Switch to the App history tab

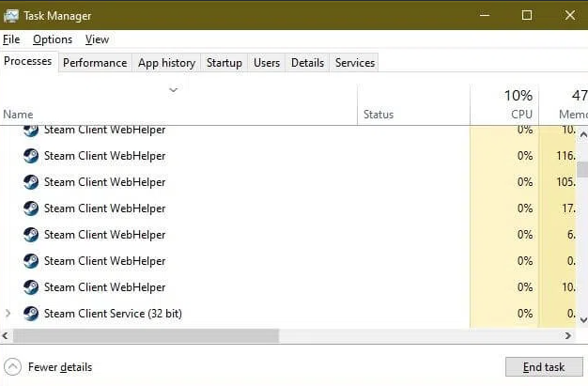[x=166, y=63]
